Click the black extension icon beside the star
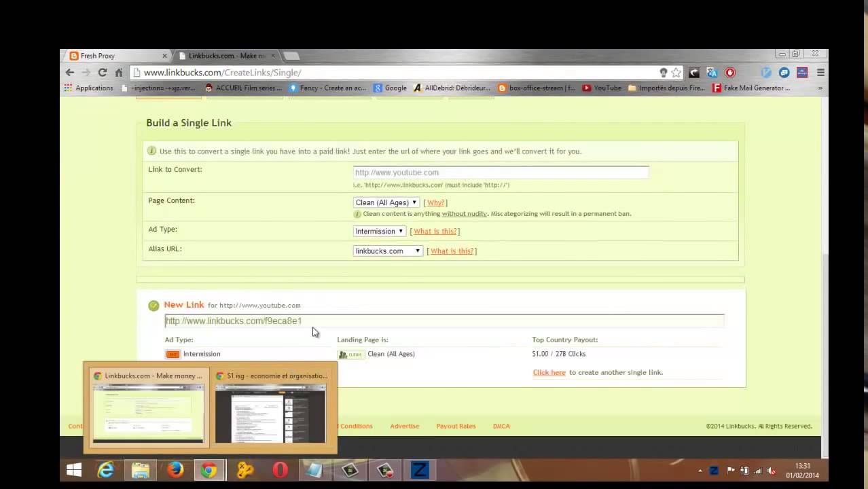868x489 pixels. click(x=694, y=73)
